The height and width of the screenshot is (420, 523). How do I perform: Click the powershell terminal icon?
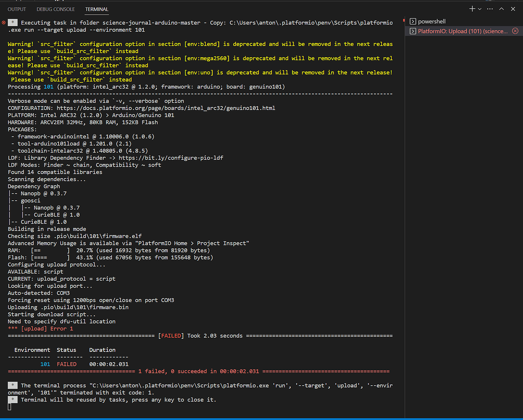point(413,21)
